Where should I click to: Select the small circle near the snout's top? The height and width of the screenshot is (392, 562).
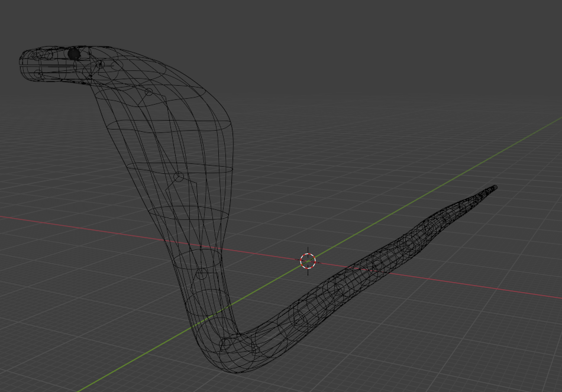point(37,56)
